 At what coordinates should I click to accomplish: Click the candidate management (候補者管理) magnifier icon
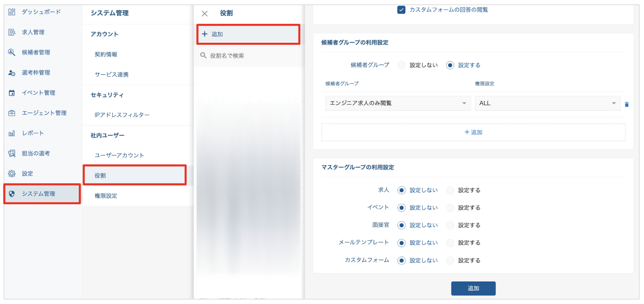(x=12, y=52)
